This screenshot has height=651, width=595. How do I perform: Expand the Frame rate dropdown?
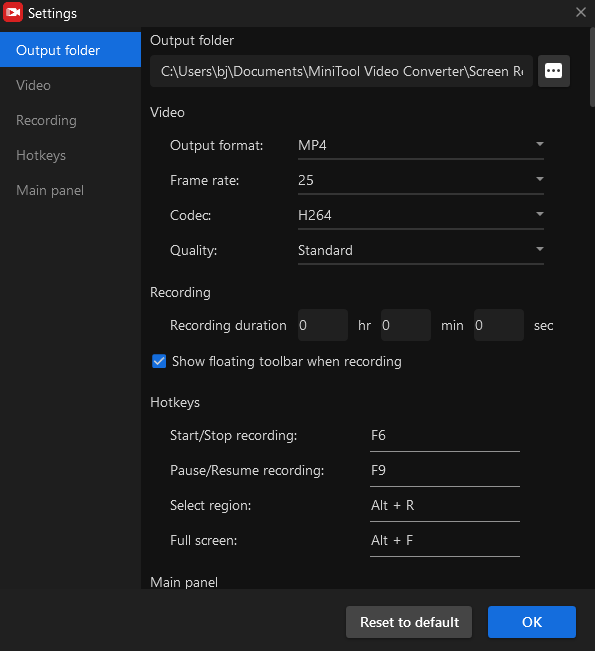(421, 181)
